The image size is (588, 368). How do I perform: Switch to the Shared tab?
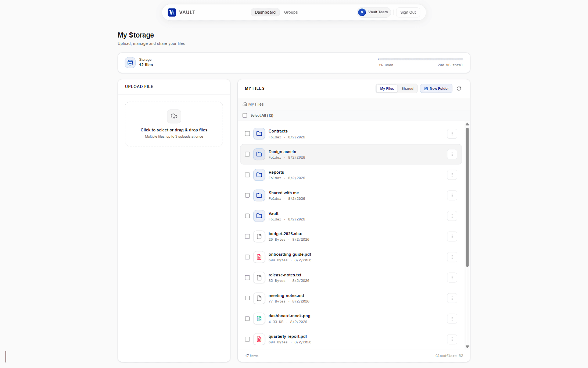(407, 89)
